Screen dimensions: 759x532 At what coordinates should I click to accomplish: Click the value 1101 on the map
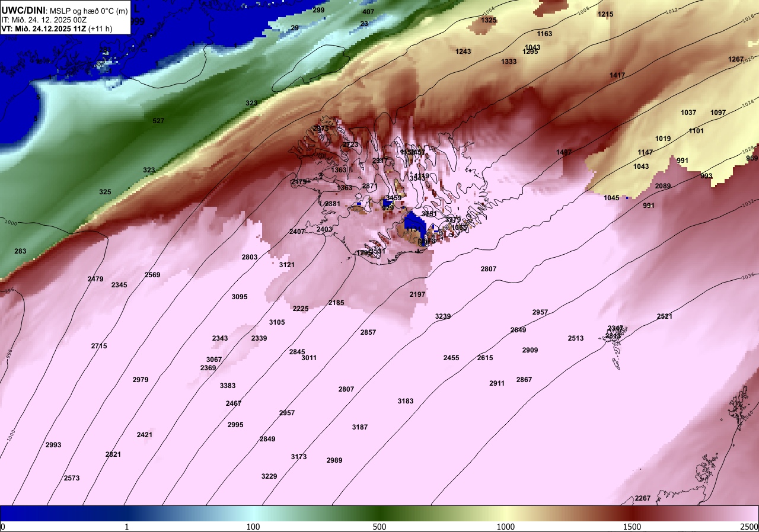coord(696,130)
